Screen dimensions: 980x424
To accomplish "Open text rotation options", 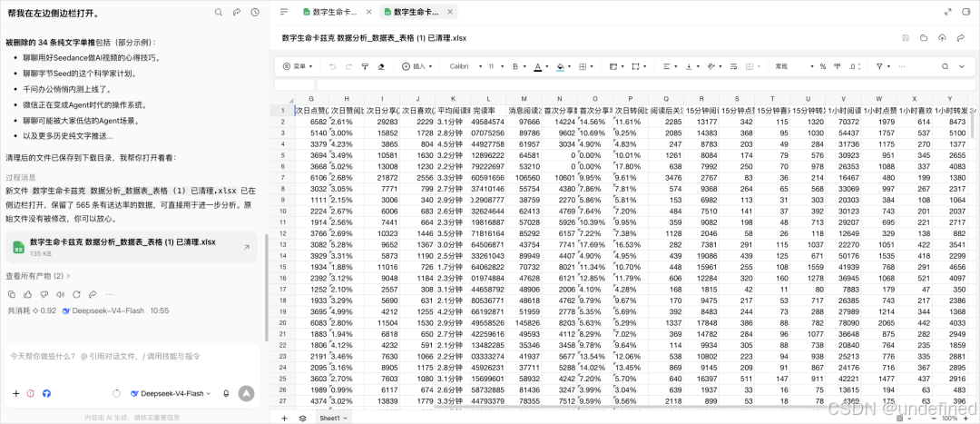I will coord(711,66).
